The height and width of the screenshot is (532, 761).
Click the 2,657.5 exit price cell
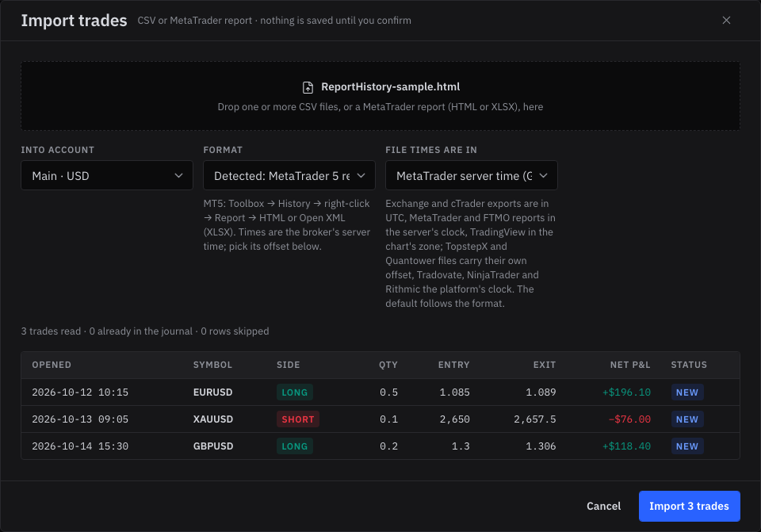click(535, 419)
